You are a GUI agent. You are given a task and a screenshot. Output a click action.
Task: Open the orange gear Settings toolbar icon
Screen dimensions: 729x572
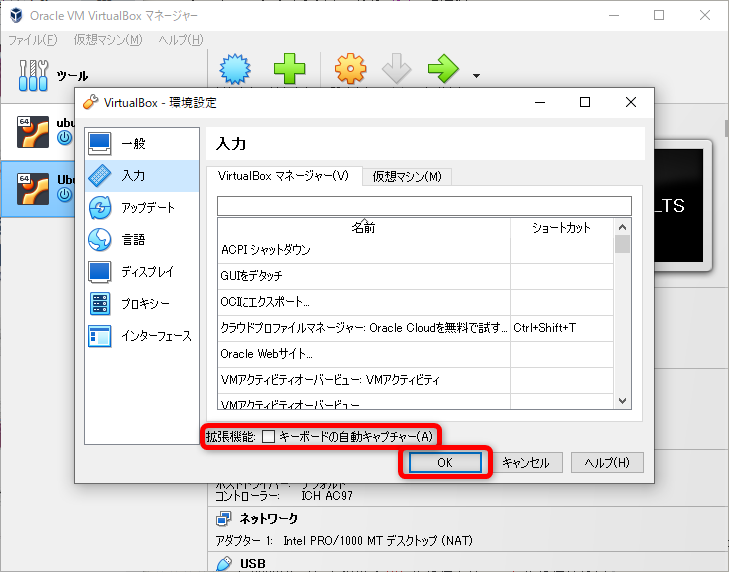[351, 69]
